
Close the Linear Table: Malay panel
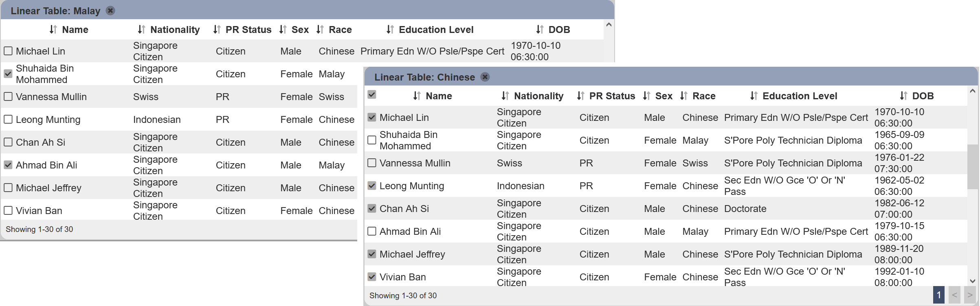tap(110, 11)
